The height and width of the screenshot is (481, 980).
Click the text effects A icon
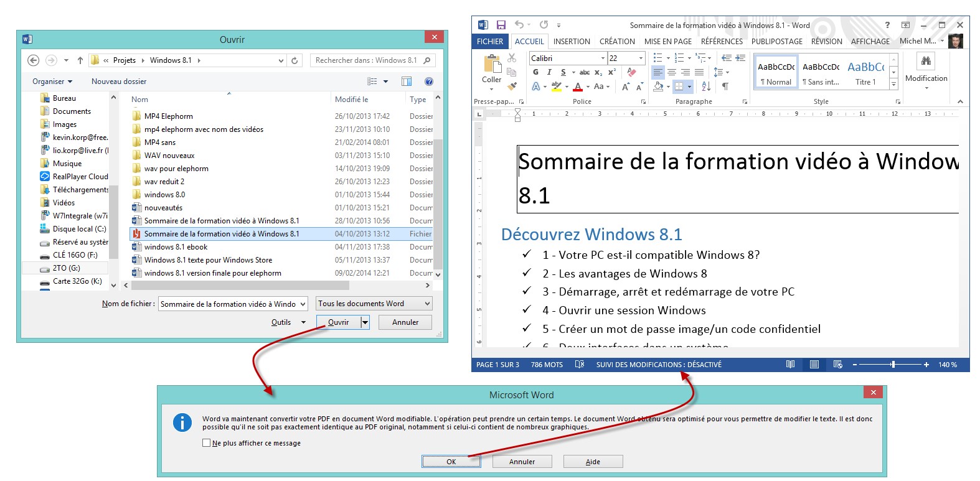[x=535, y=86]
